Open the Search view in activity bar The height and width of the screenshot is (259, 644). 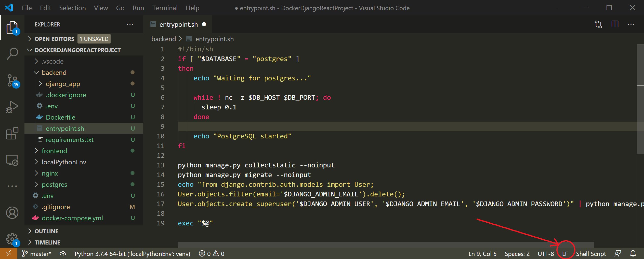pos(12,54)
